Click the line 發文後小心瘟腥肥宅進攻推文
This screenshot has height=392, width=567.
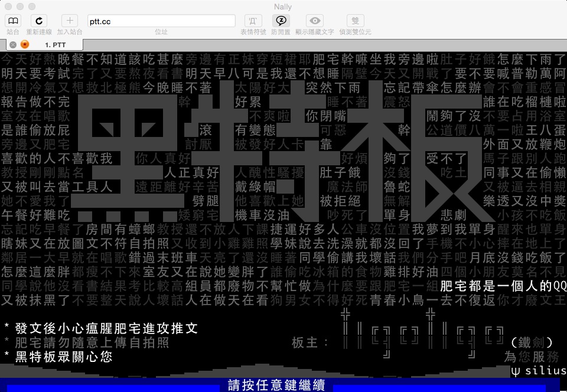coord(107,328)
